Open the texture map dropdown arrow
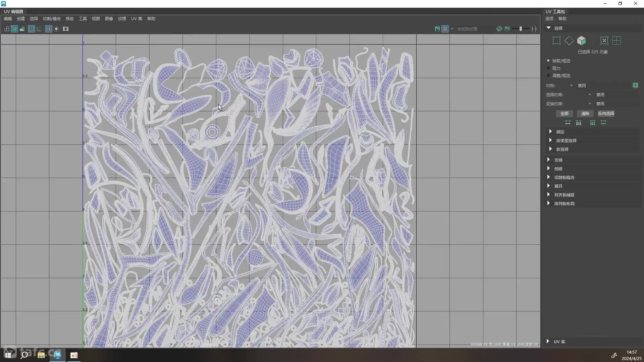This screenshot has height=362, width=644. (x=452, y=29)
